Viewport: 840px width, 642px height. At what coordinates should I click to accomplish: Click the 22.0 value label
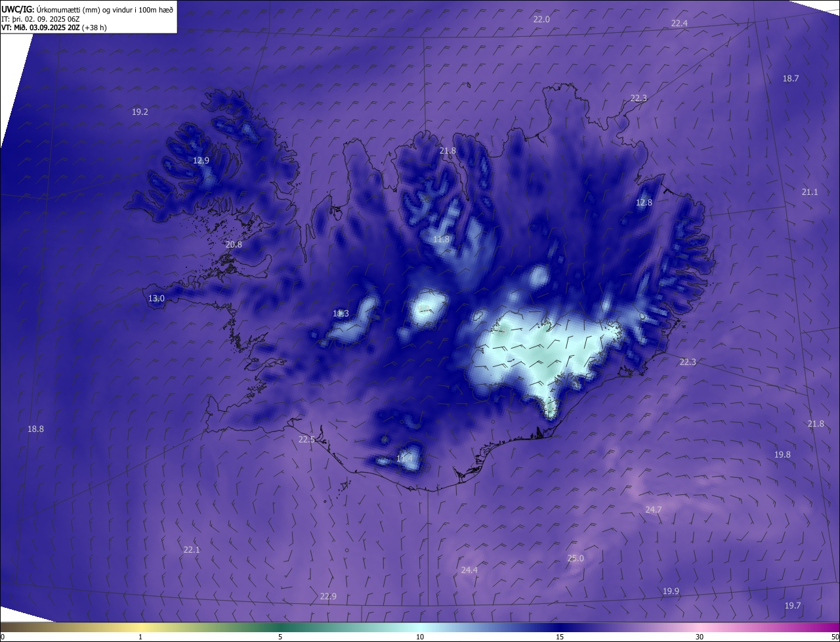[541, 20]
